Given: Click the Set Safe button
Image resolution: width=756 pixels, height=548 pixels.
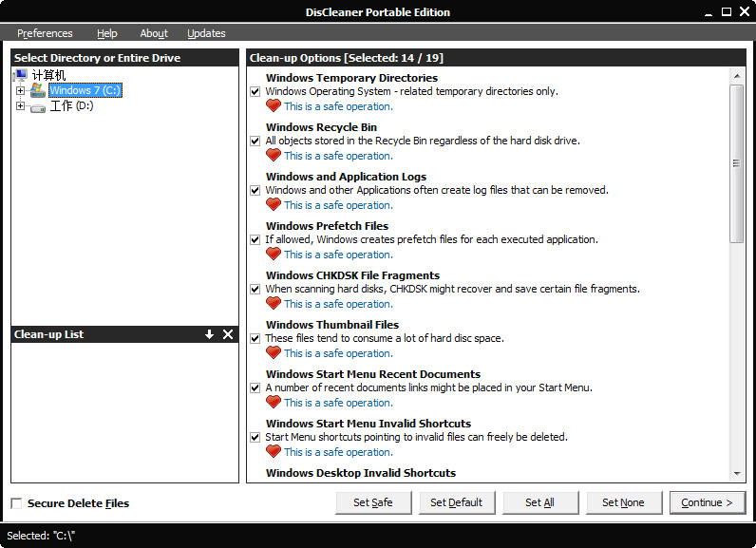Looking at the screenshot, I should tap(373, 502).
